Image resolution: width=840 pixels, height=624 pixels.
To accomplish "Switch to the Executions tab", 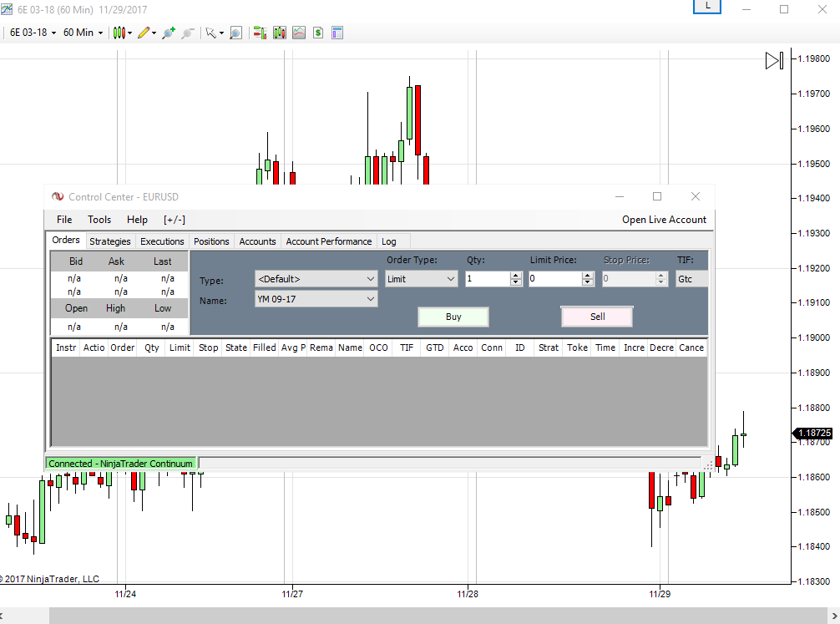I will (x=162, y=241).
